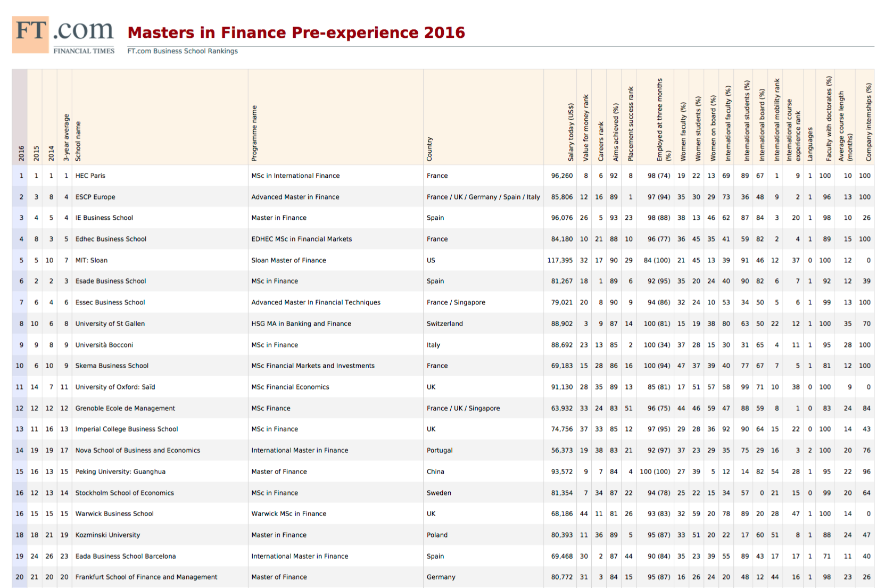Viewport: 877px width, 588px height.
Task: Click the Careers rank column header
Action: (x=601, y=141)
